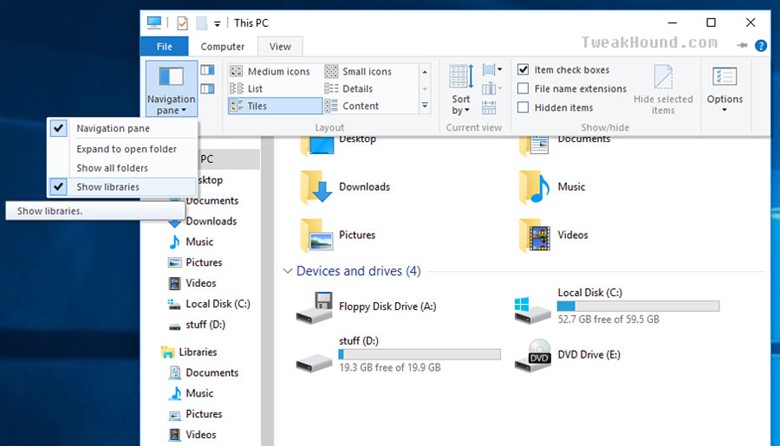The height and width of the screenshot is (446, 780).
Task: Minimize the ribbon with the pin icon
Action: pyautogui.click(x=742, y=45)
